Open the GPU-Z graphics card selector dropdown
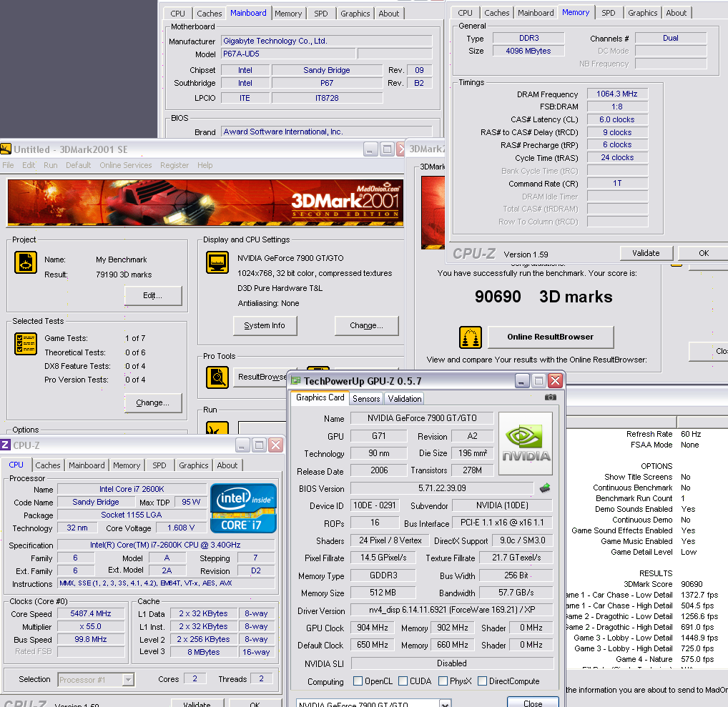The width and height of the screenshot is (728, 707). (445, 704)
